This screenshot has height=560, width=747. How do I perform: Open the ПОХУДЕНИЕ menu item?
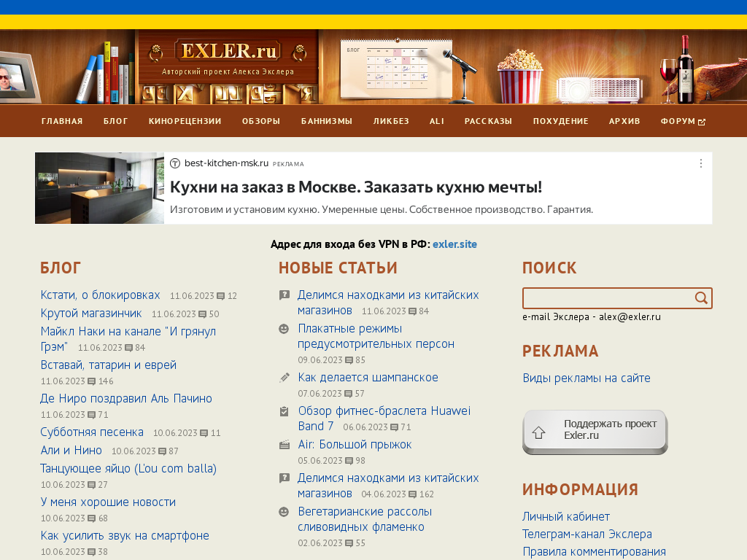561,121
